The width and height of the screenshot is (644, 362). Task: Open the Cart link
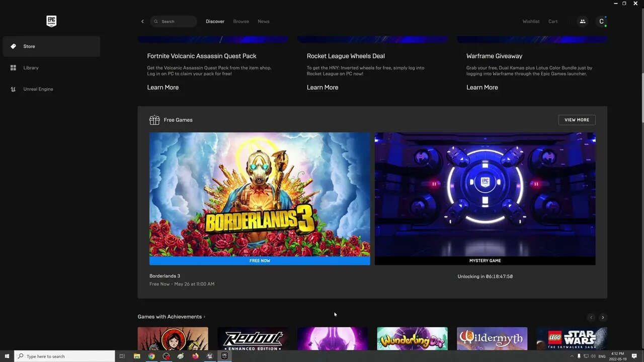click(x=553, y=22)
